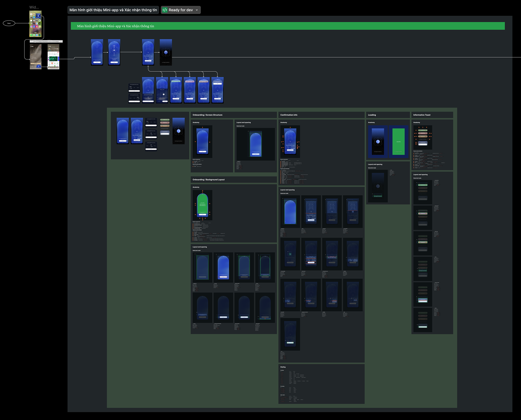Expand the Ready for dev dropdown chevron
Screen dimensions: 521x420
coord(197,10)
